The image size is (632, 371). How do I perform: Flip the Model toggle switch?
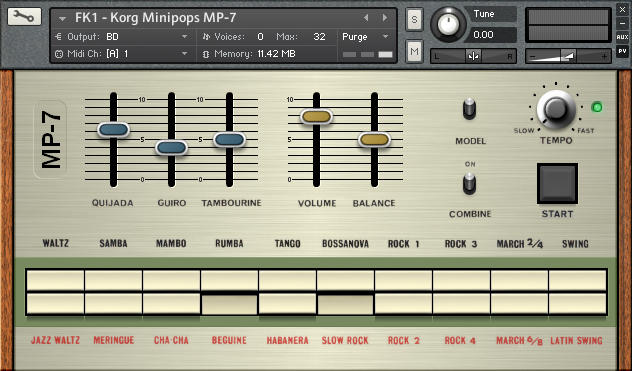click(x=469, y=108)
